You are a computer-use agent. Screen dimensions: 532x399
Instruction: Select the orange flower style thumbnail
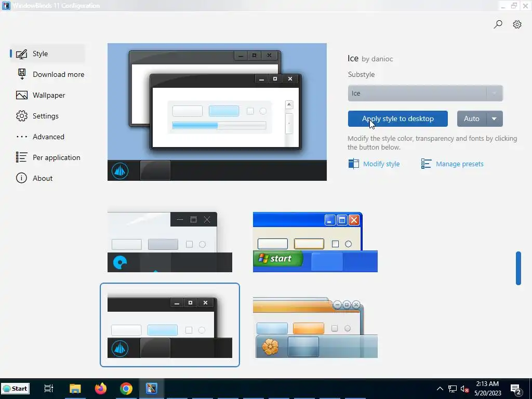[315, 327]
